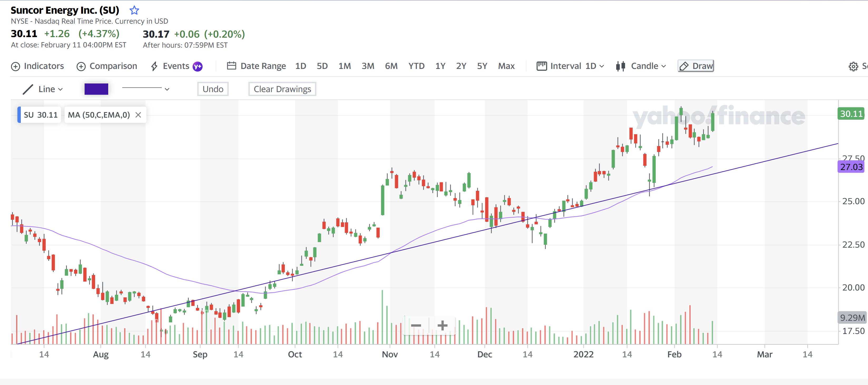Expand the Line drawing tool dropdown
The height and width of the screenshot is (385, 868).
pyautogui.click(x=43, y=89)
